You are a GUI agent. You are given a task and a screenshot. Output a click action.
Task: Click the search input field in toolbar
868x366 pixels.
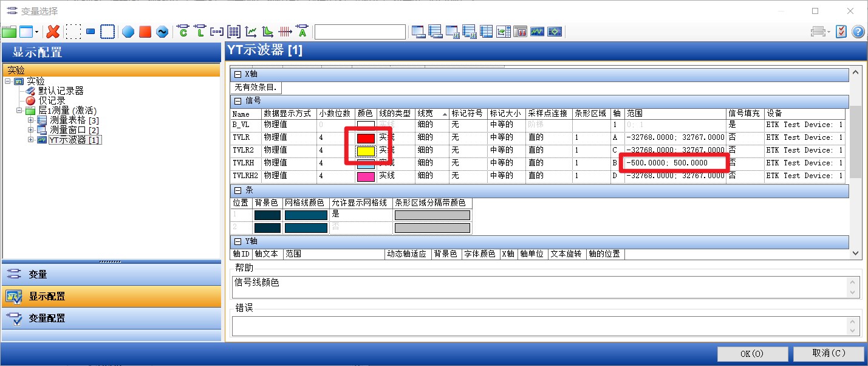[360, 31]
